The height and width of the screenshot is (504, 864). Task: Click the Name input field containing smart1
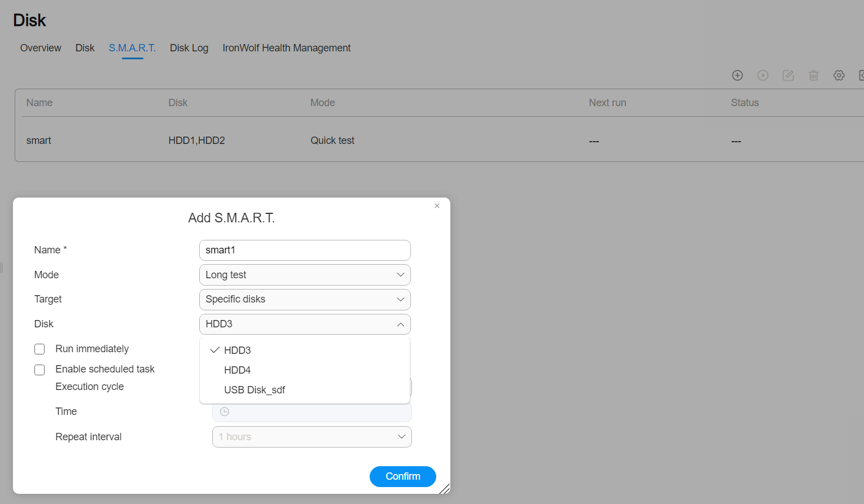[x=305, y=250]
